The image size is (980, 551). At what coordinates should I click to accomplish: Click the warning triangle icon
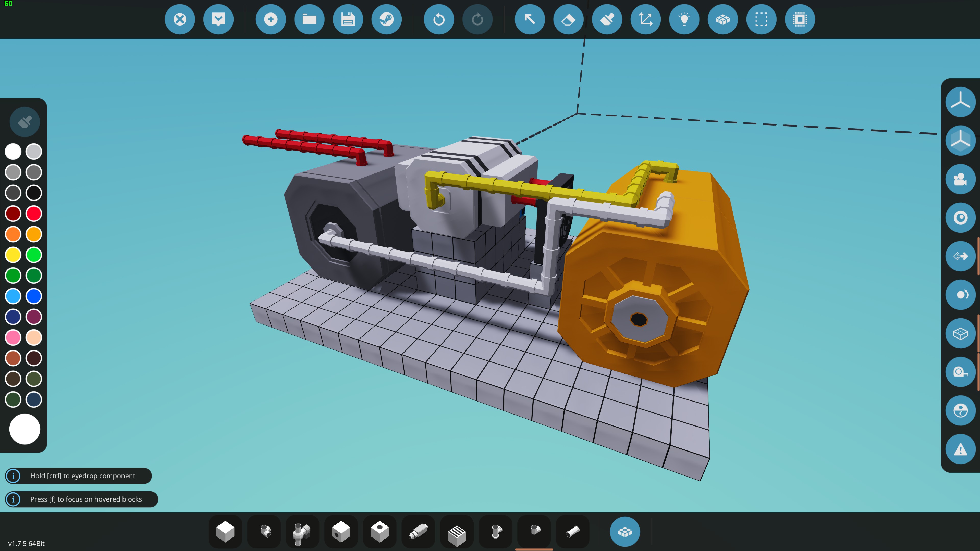960,449
